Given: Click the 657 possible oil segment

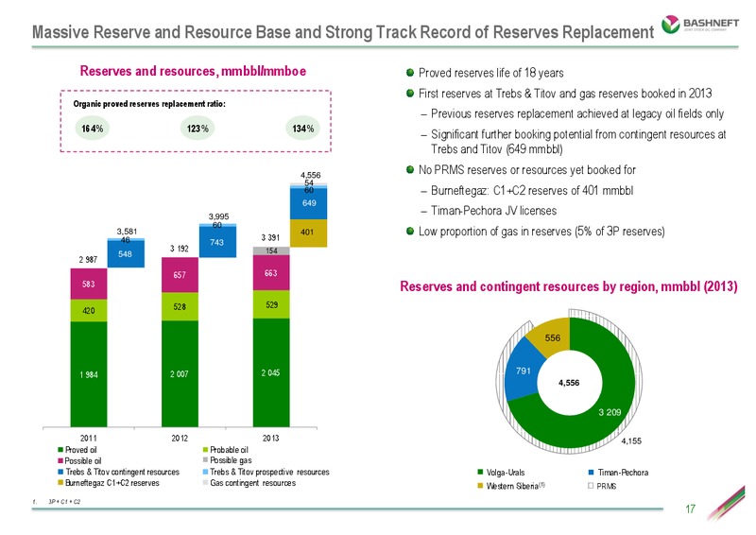Looking at the screenshot, I should coord(180,275).
